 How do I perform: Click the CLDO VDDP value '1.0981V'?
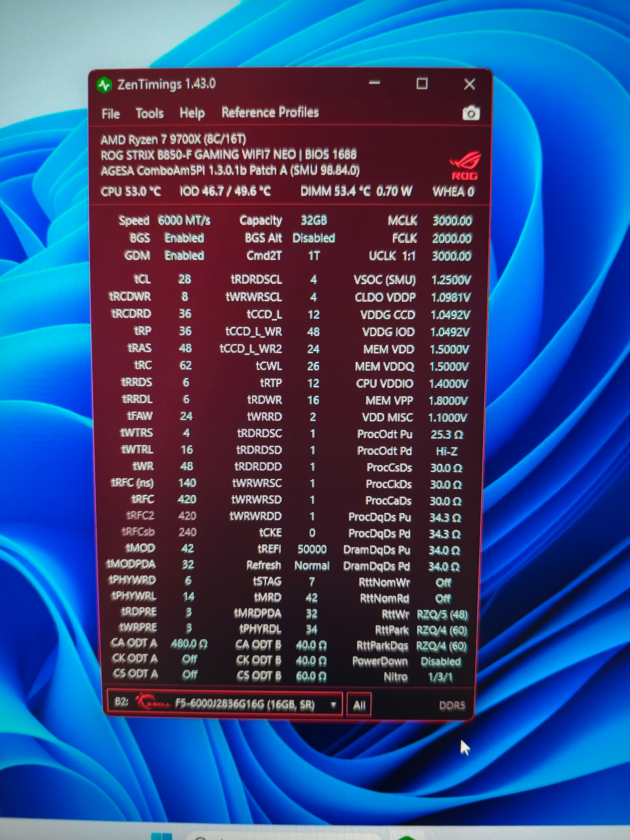coord(451,297)
